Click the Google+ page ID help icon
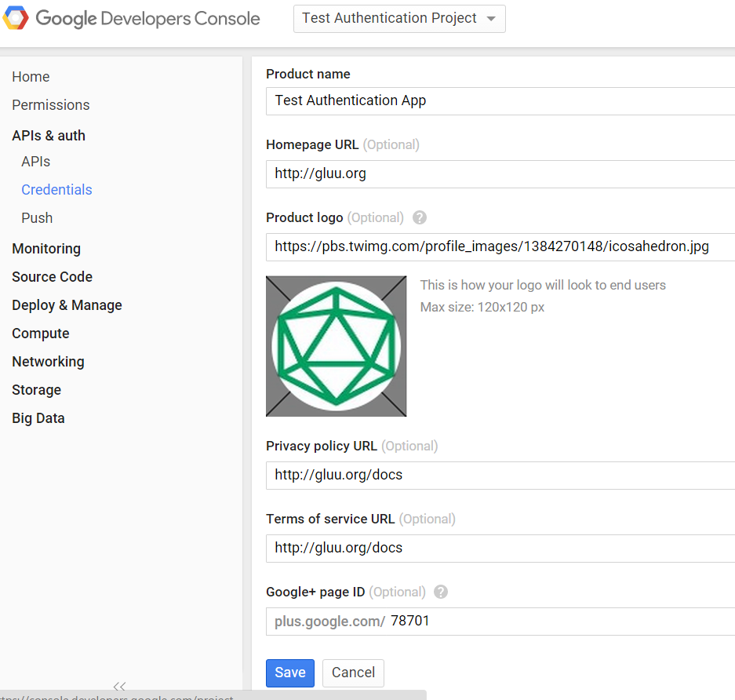The width and height of the screenshot is (735, 700). pos(441,592)
